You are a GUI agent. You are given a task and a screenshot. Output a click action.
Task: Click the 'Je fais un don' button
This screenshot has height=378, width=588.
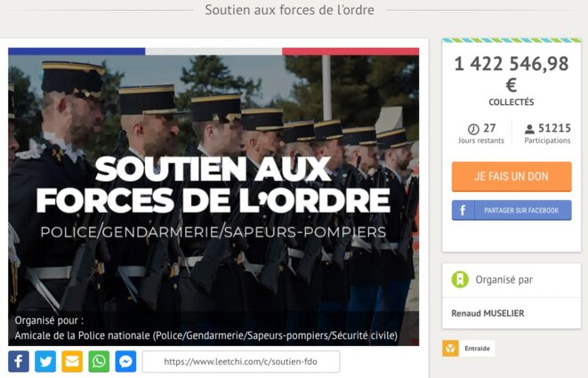[x=511, y=177]
